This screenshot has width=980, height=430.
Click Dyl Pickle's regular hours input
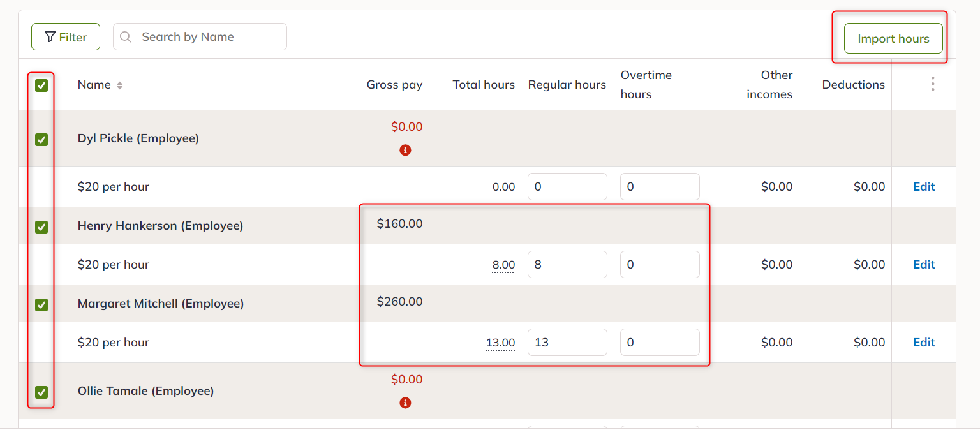[567, 187]
